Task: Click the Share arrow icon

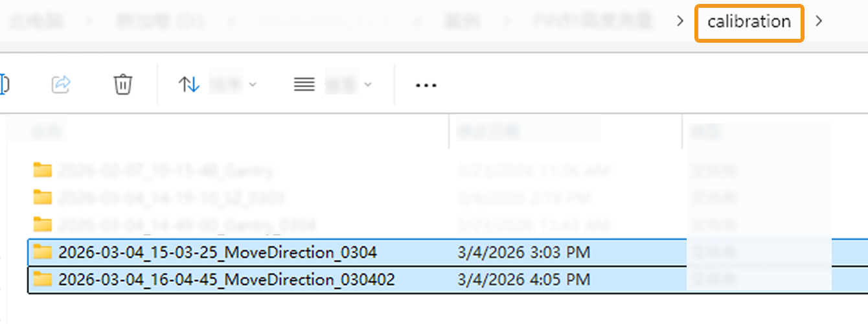Action: tap(61, 84)
